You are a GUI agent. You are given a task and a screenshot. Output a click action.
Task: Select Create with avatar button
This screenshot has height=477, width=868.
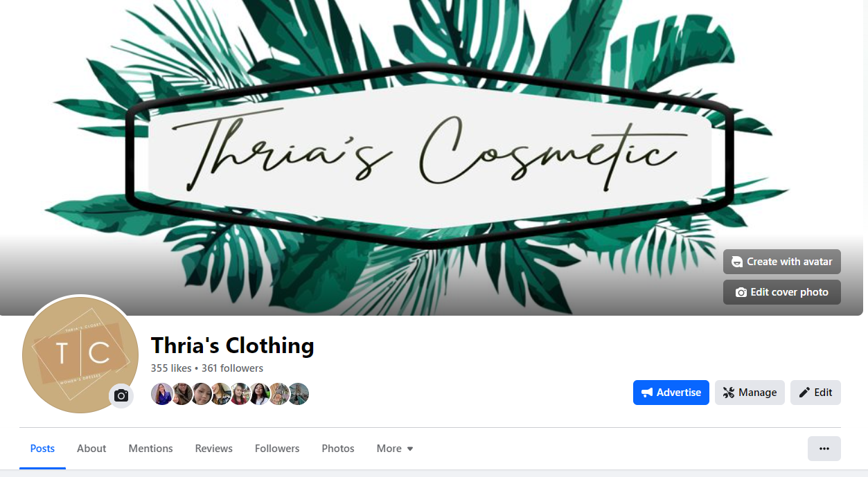(x=782, y=262)
